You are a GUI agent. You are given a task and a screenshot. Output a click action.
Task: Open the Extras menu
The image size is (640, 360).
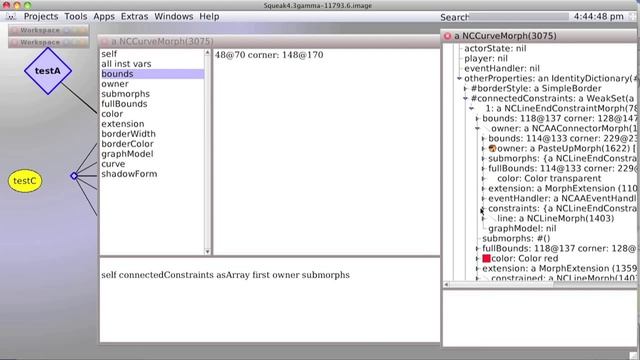click(134, 17)
